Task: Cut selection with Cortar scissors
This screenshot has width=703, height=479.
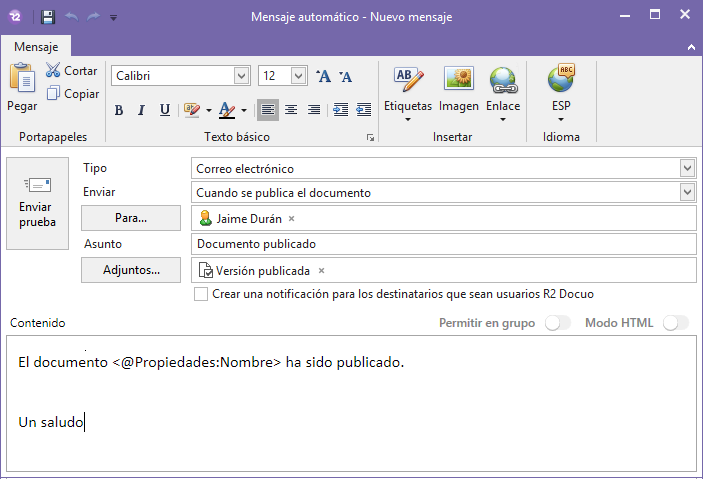Action: (54, 71)
